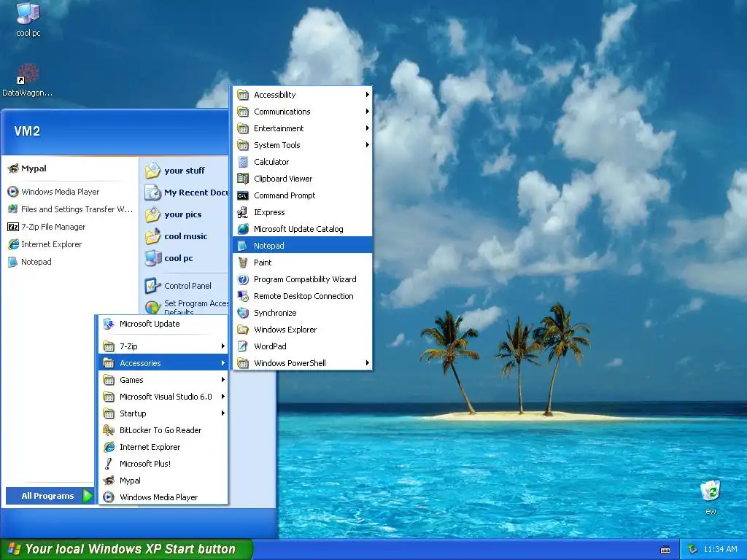This screenshot has width=747, height=560.
Task: Click the Synchronize icon
Action: point(243,313)
